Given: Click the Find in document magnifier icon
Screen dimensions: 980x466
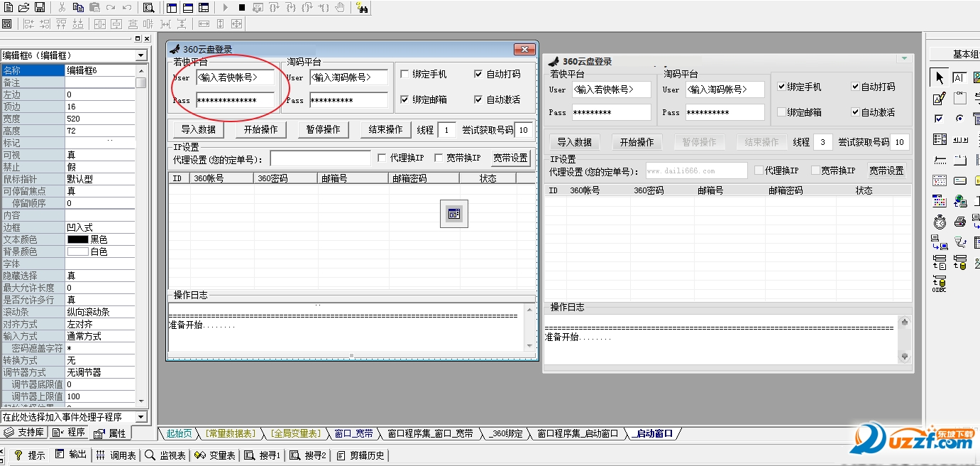Looking at the screenshot, I should 148,7.
